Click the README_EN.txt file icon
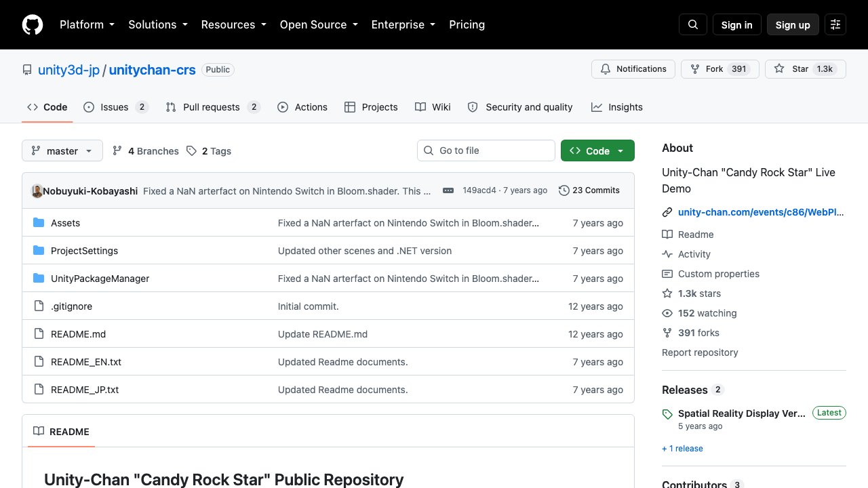868x488 pixels. [x=39, y=362]
